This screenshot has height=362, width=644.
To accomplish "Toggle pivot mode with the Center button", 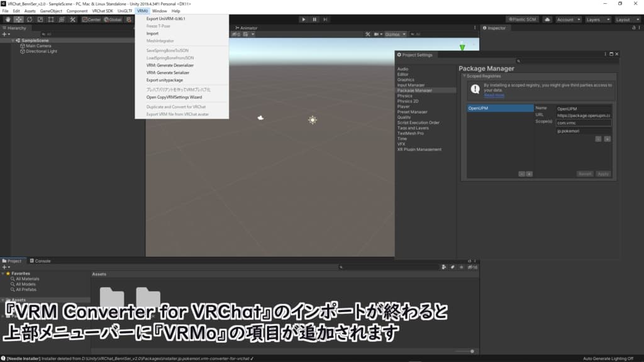I will click(x=91, y=19).
